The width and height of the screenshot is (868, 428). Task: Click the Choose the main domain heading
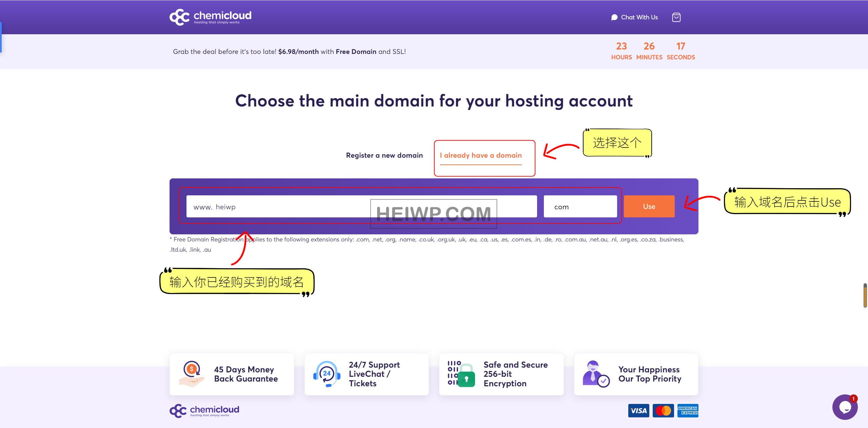(x=434, y=101)
